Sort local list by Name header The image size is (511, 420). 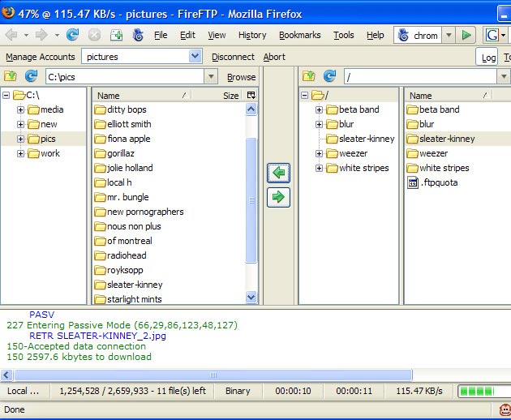(x=142, y=96)
